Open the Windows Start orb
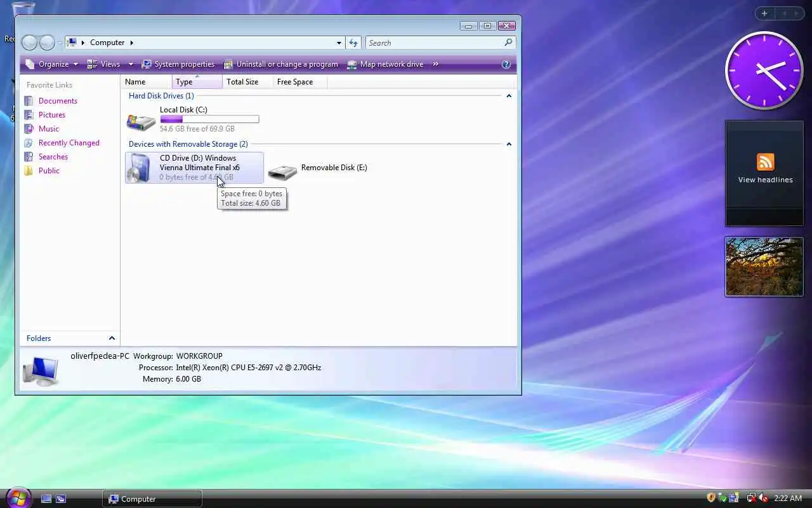The width and height of the screenshot is (812, 508). [18, 498]
